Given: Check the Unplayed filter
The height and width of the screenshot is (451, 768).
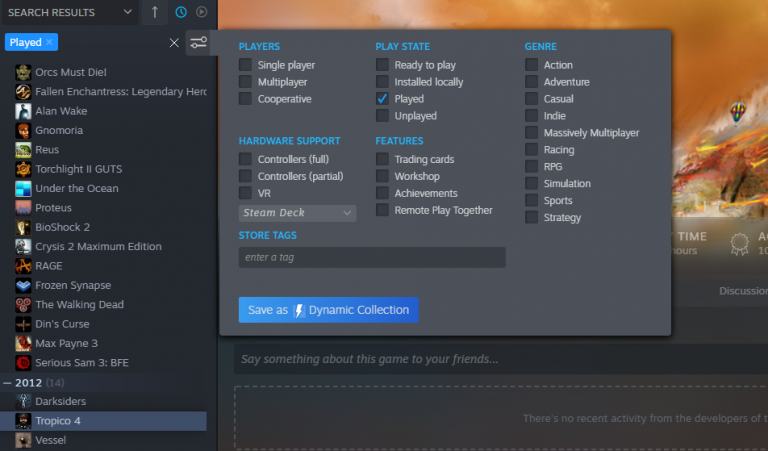Looking at the screenshot, I should point(382,116).
